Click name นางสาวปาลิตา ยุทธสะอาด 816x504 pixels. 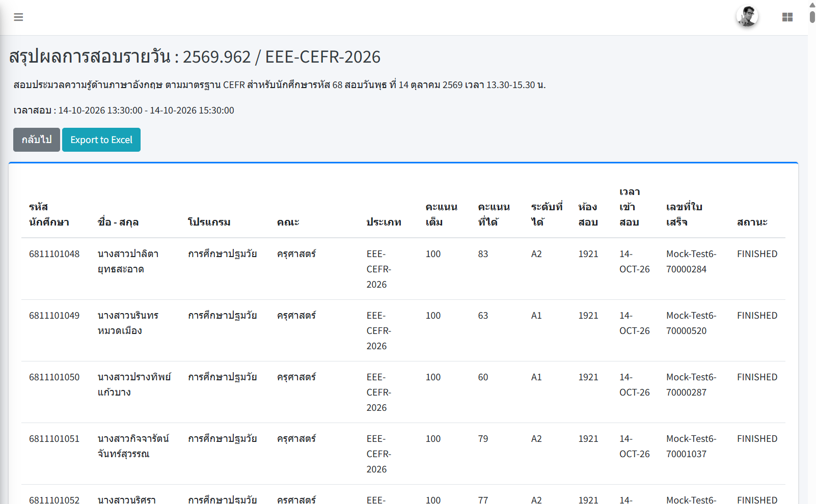click(128, 261)
